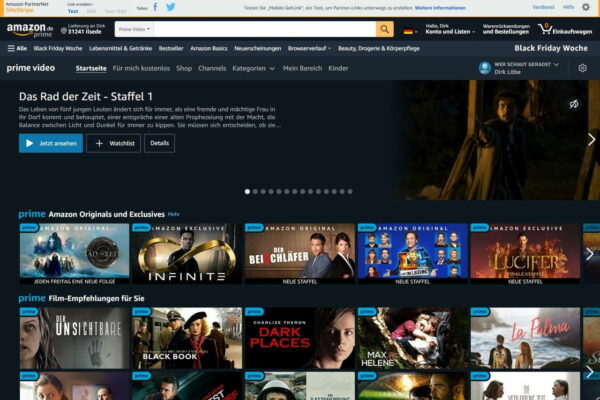Open Für mich kostenlos tab
Viewport: 600px width, 400px height.
point(141,68)
